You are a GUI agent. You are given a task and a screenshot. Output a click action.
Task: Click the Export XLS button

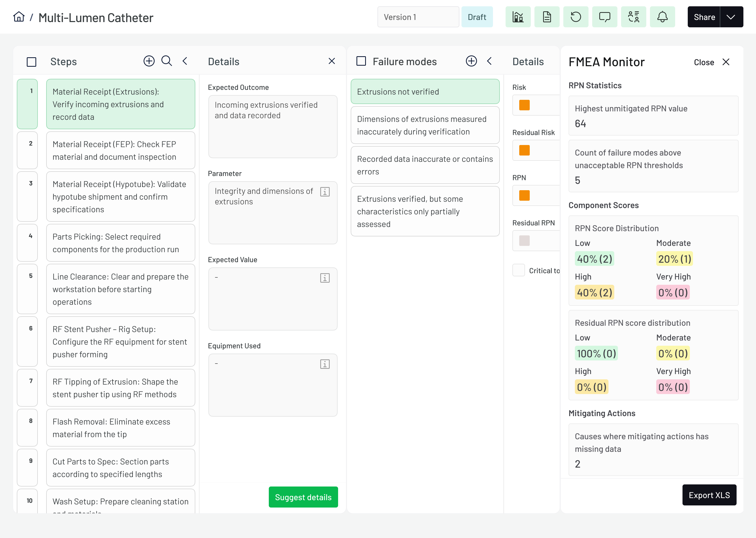[709, 495]
